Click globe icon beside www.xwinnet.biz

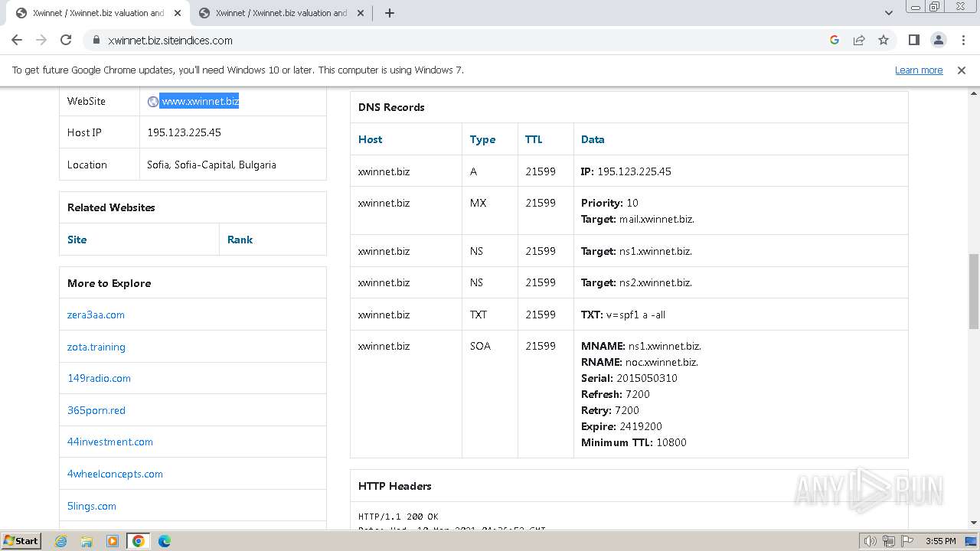coord(152,101)
